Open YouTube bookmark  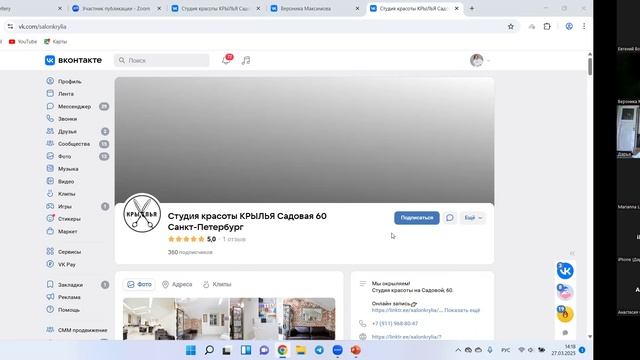tap(23, 42)
